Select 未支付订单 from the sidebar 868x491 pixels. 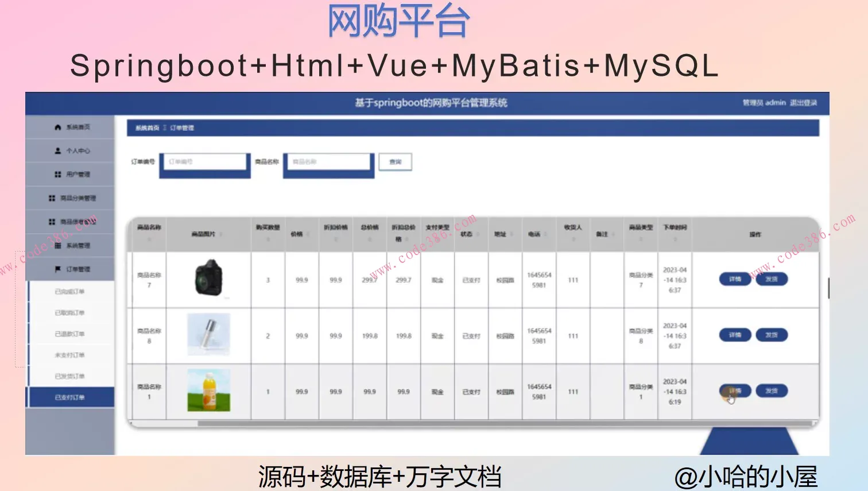click(x=71, y=354)
